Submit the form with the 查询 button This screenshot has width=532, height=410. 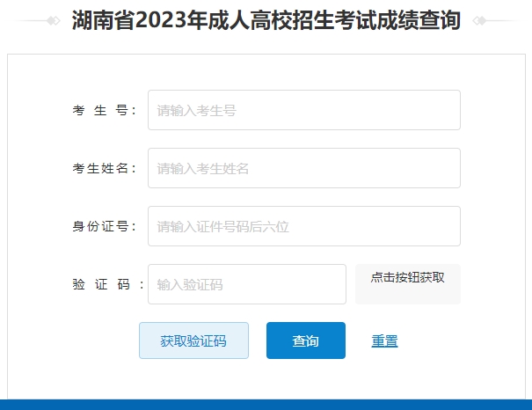tap(306, 340)
